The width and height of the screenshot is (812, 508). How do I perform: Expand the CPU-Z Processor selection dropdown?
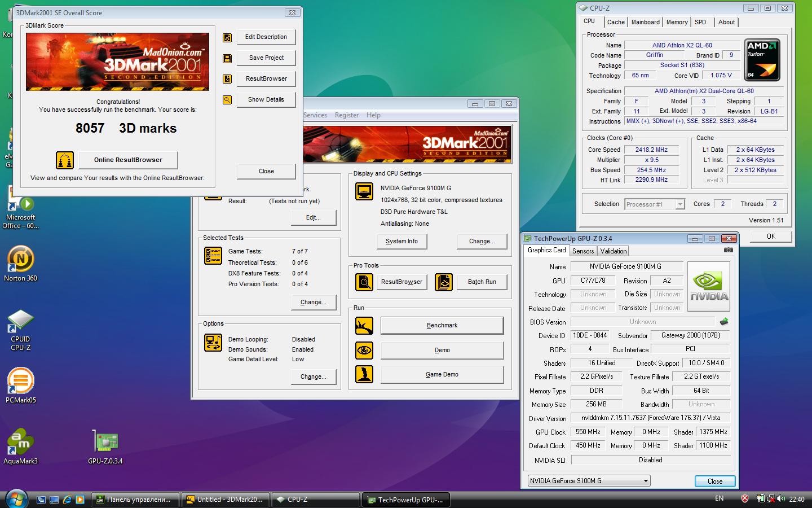(680, 204)
